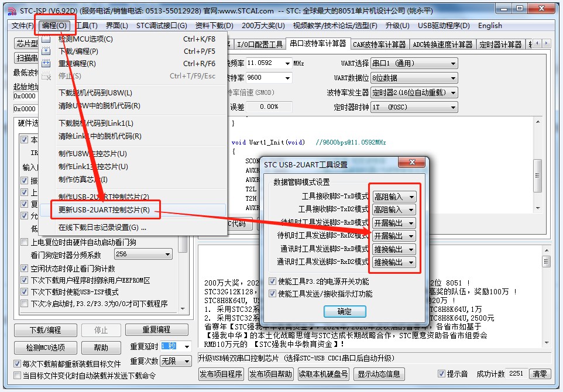The image size is (563, 392).
Task: Click the re-program menu icon
Action: tap(46, 64)
